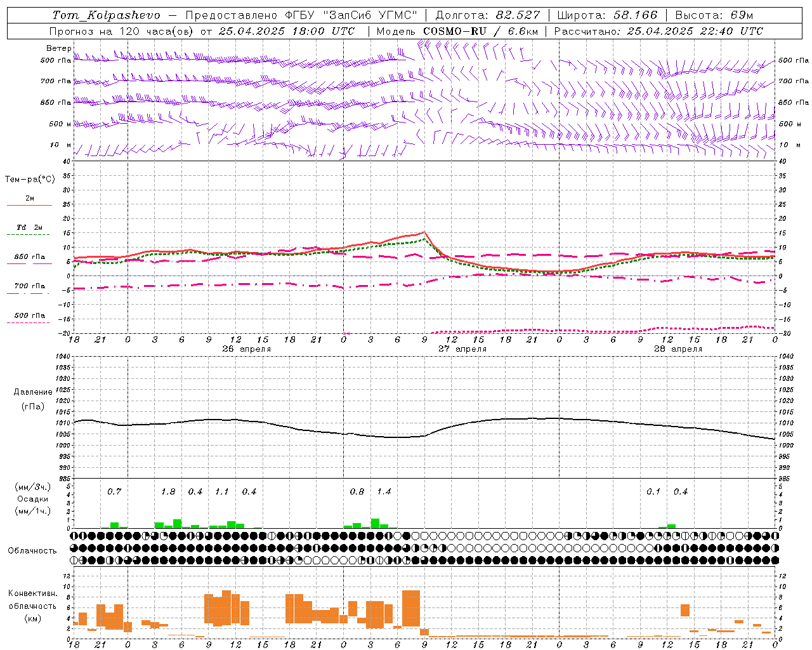Click 'Предоставлено ФГБУ "ЗапСиб УГМС"' provider text

[x=301, y=15]
